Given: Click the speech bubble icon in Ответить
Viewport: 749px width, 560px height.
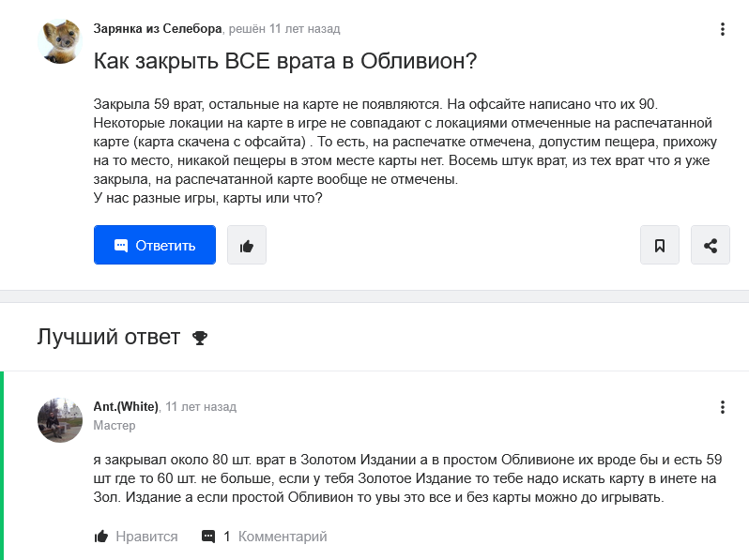Looking at the screenshot, I should tap(121, 246).
